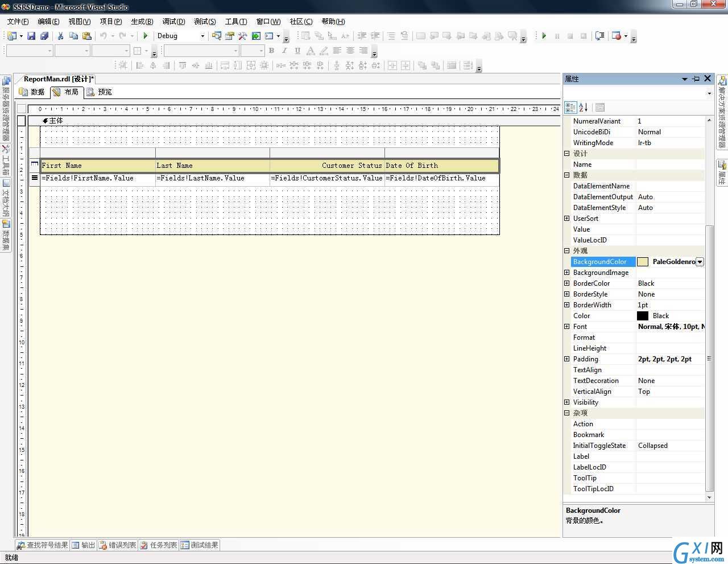The image size is (728, 564).
Task: Open the 错误列表 panel tab
Action: pos(118,545)
